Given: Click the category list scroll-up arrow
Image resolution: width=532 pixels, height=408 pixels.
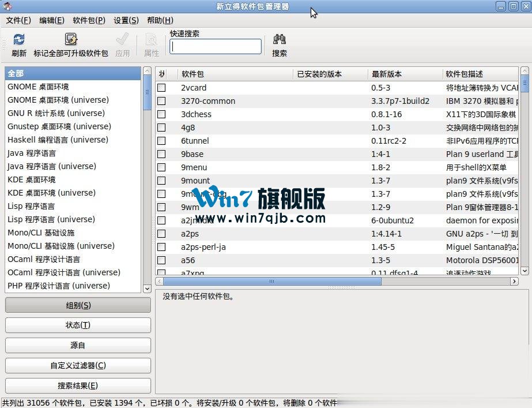Looking at the screenshot, I should coord(147,70).
